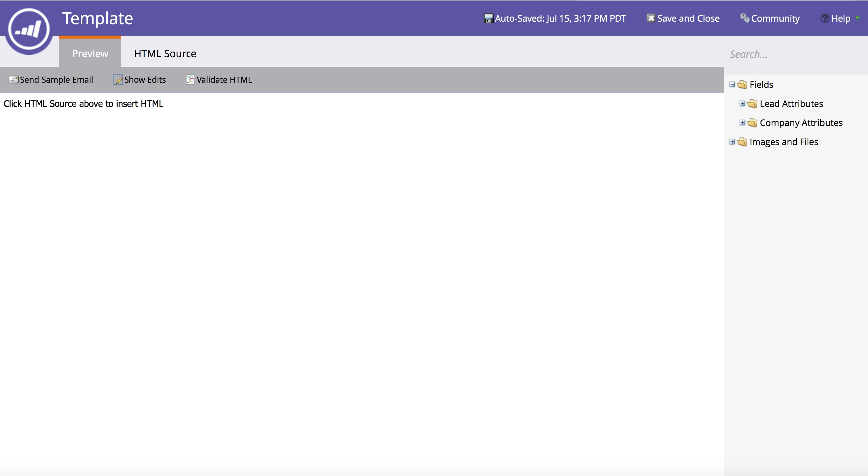The image size is (868, 476).
Task: Collapse the Fields tree node
Action: (x=732, y=84)
